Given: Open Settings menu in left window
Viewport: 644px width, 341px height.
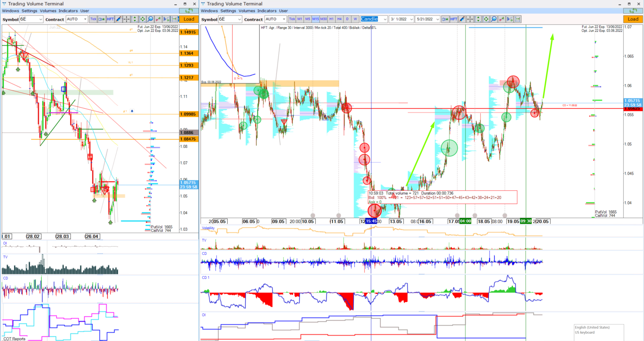Looking at the screenshot, I should point(30,11).
